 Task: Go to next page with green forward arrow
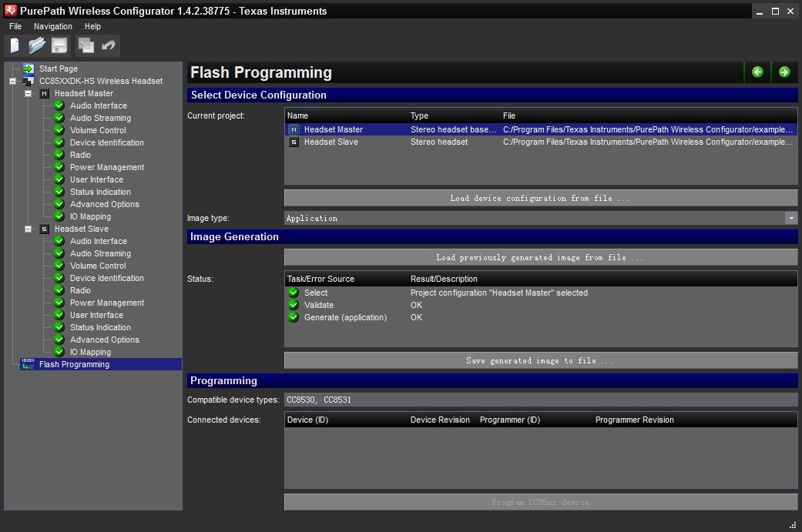click(x=784, y=72)
